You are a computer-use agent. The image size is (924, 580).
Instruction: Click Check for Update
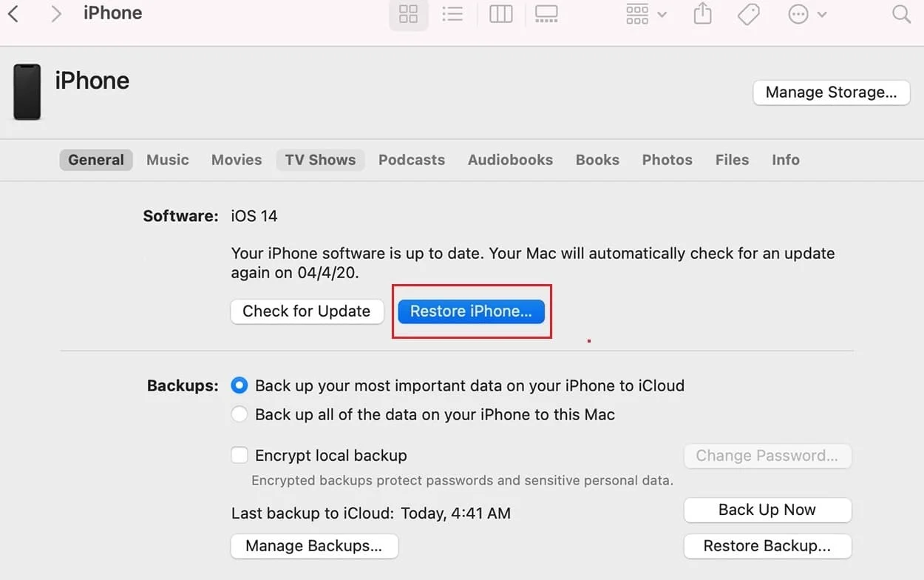(x=306, y=311)
